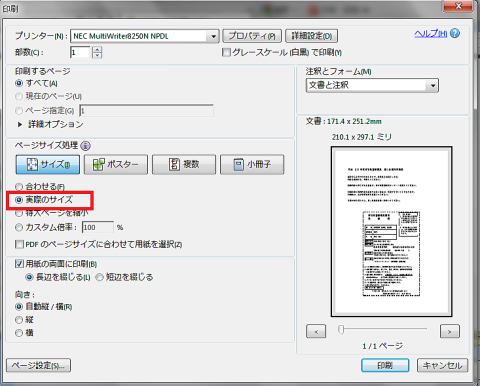Decrease copies with the down stepper arrow
480x386 pixels.
click(x=97, y=55)
